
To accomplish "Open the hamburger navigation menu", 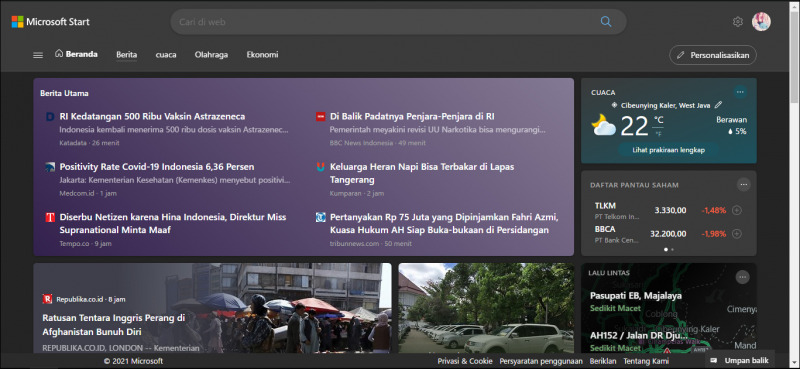I will point(38,55).
